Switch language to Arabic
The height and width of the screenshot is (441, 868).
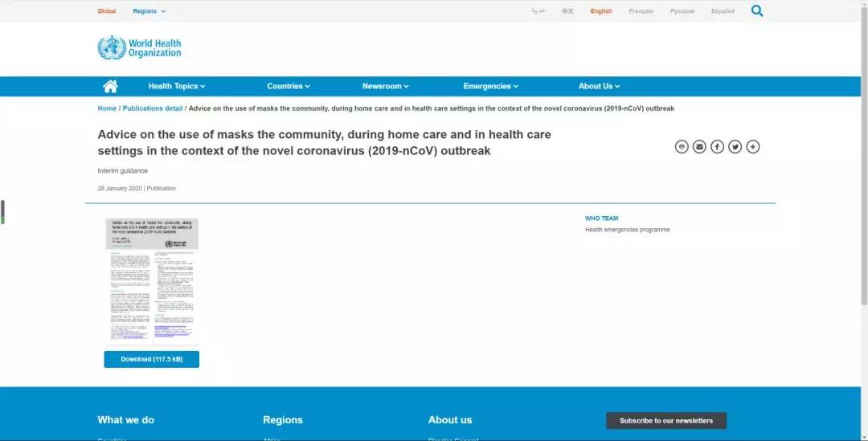538,11
